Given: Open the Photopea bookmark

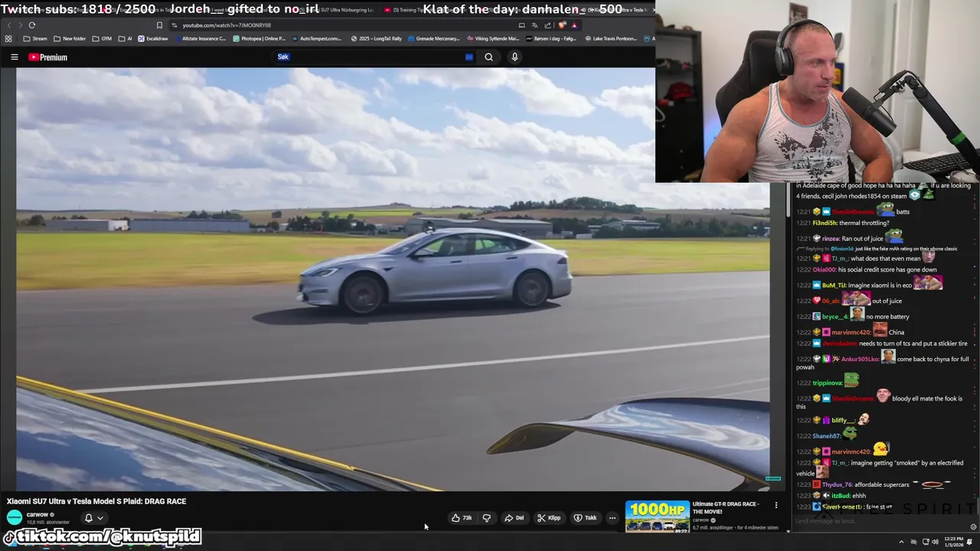Looking at the screenshot, I should [x=259, y=38].
